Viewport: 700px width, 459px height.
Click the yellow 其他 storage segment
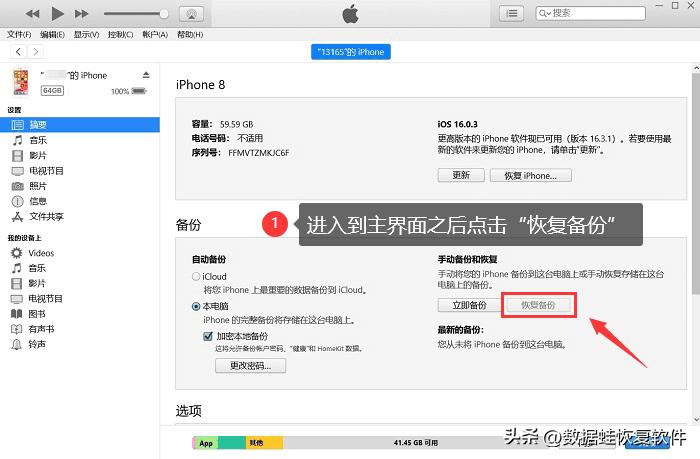click(x=264, y=442)
